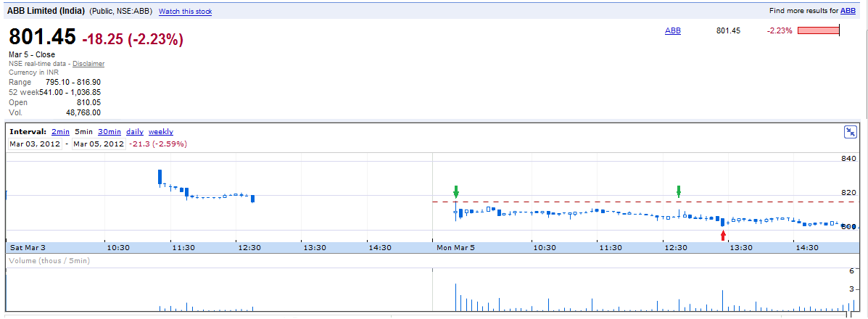Viewport: 868px width, 319px height.
Task: Click the -21.3 (-2.59%) period change text
Action: click(158, 144)
